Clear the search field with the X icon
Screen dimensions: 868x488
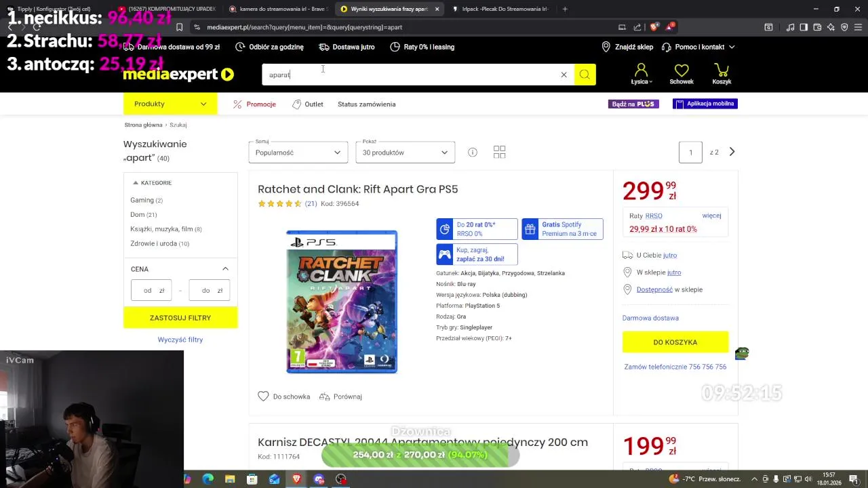pos(564,75)
